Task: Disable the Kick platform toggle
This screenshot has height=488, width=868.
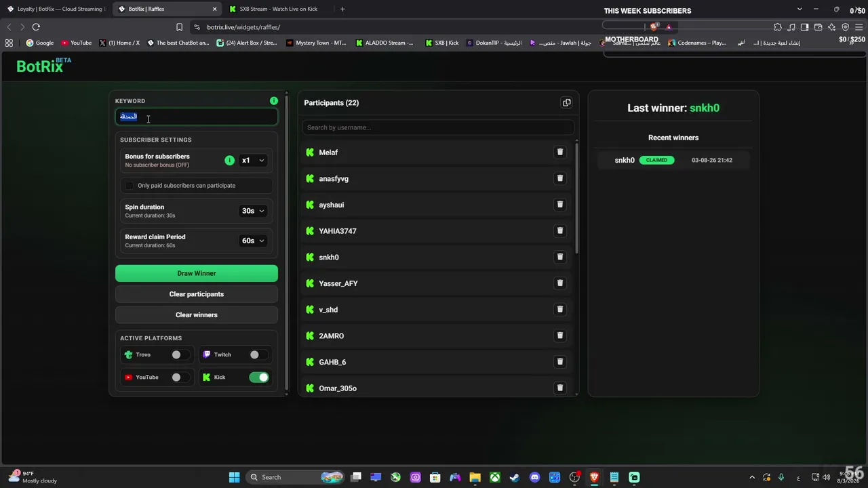Action: point(259,378)
